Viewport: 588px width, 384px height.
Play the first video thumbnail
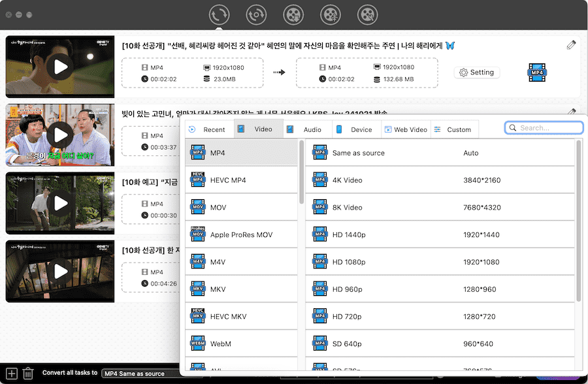(60, 67)
